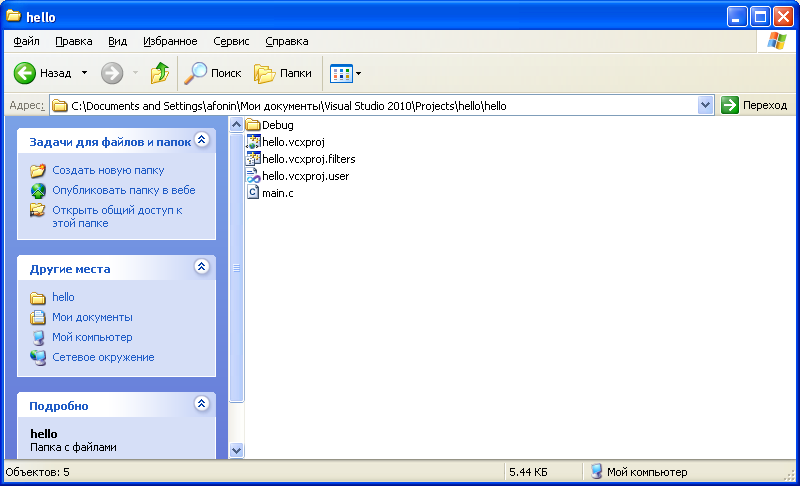
Task: Click the share folder hand icon
Action: (37, 210)
